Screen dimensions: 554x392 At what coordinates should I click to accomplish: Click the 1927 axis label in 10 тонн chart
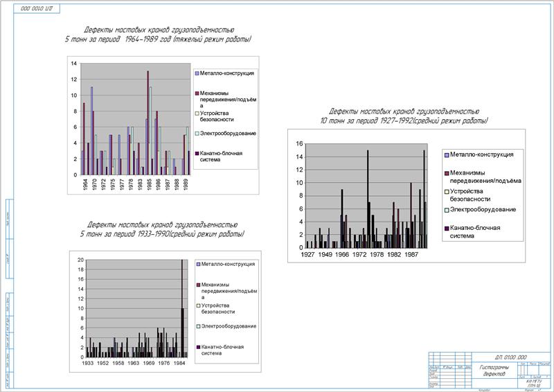click(307, 254)
